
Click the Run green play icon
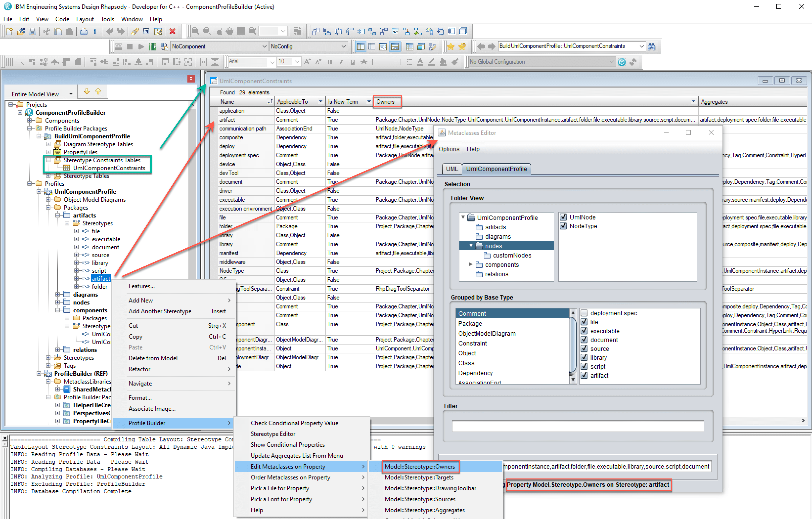pyautogui.click(x=141, y=46)
